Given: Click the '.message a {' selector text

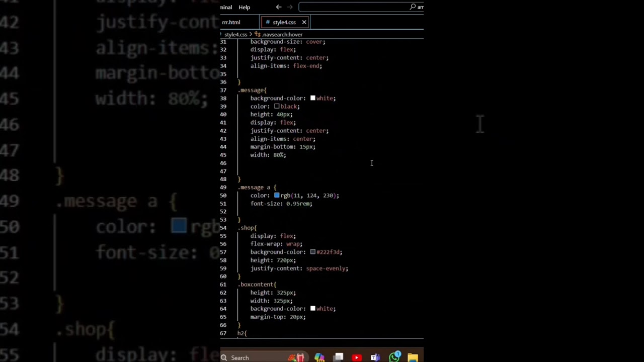Looking at the screenshot, I should tap(257, 188).
